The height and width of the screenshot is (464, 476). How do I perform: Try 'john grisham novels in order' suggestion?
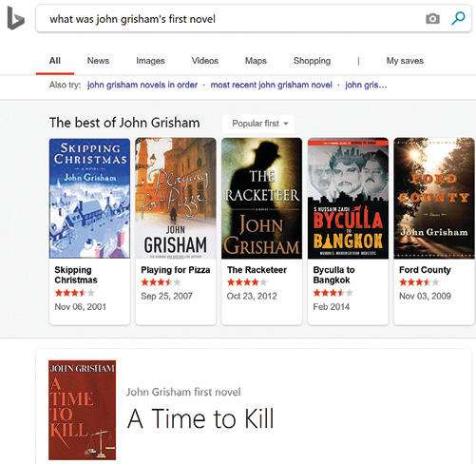click(143, 85)
